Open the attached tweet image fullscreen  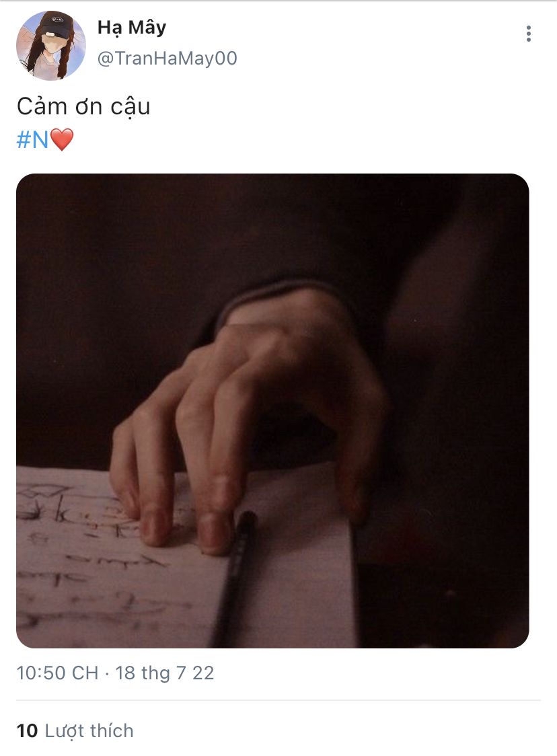click(x=272, y=411)
